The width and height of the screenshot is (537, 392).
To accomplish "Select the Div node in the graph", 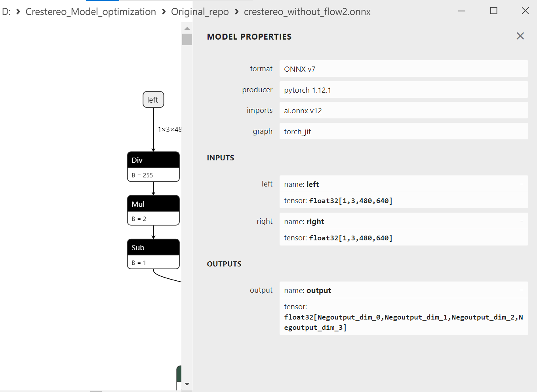I will pos(153,160).
